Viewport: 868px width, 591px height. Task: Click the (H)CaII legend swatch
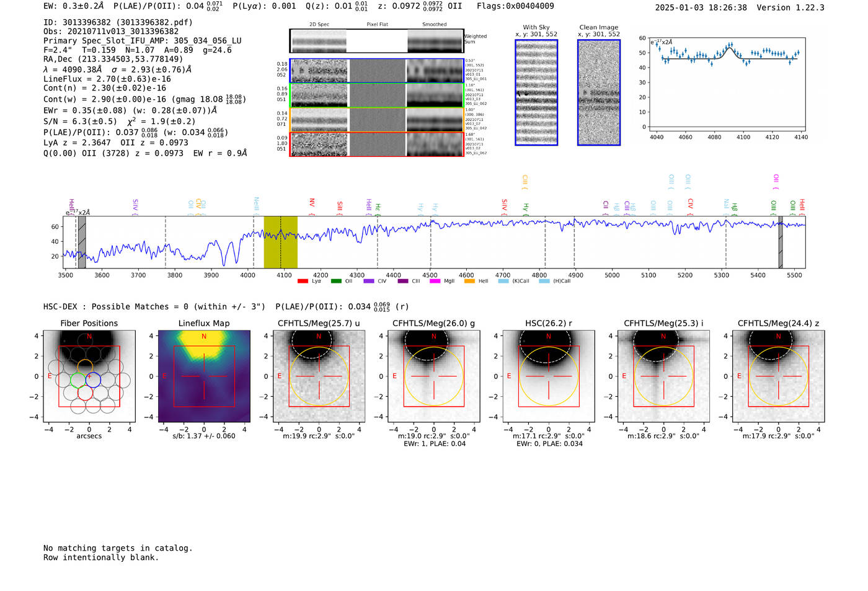pyautogui.click(x=544, y=282)
